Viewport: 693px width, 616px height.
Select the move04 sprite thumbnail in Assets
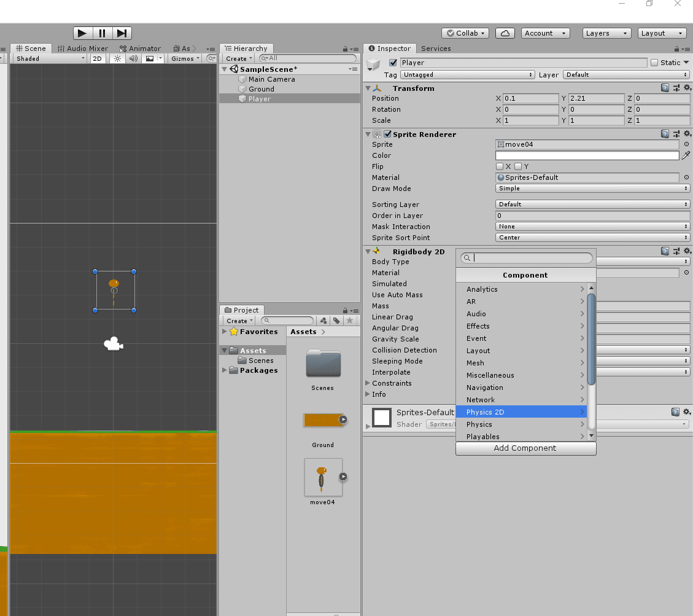[x=322, y=478]
